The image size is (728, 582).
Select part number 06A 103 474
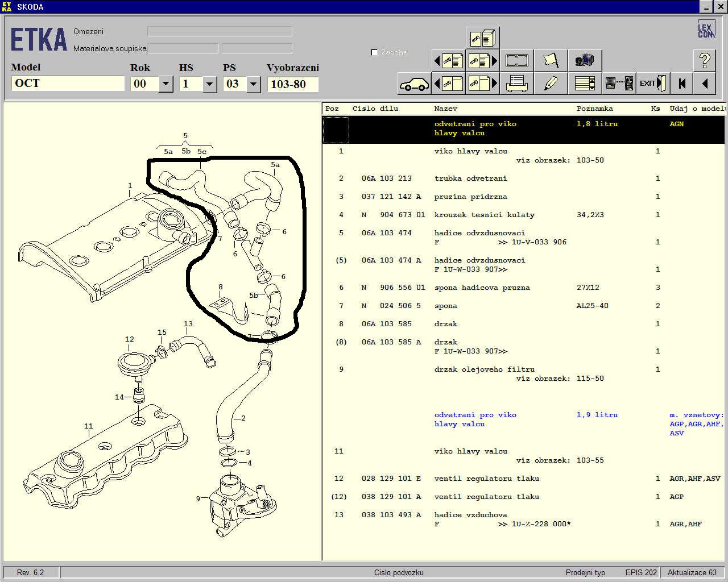click(387, 233)
